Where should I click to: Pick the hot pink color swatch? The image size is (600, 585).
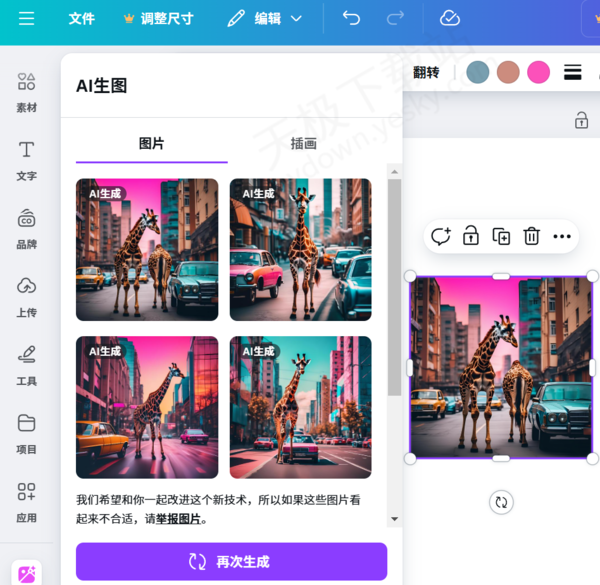coord(538,72)
